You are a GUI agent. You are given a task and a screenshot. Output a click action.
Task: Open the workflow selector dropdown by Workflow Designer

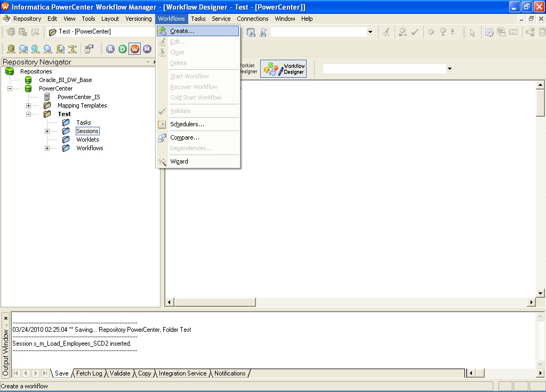(449, 69)
